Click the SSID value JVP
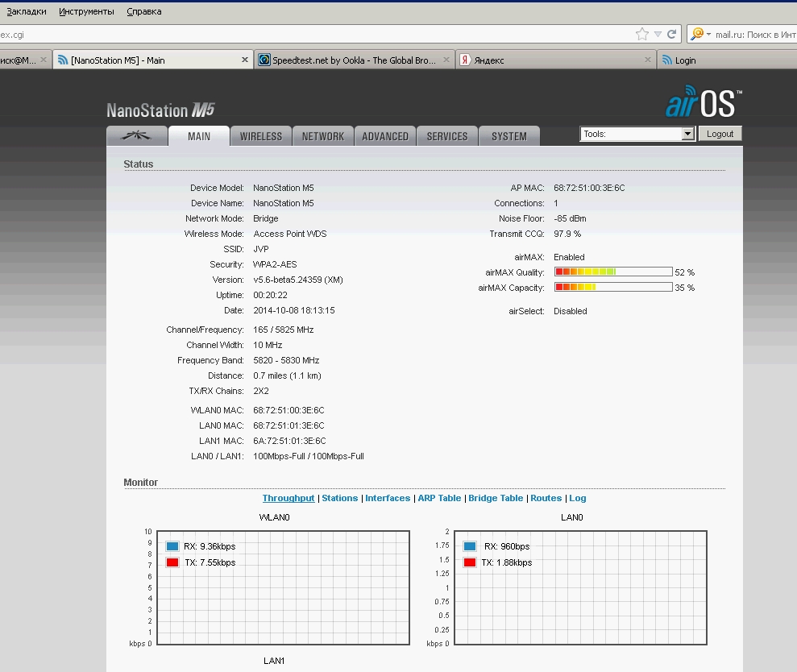Viewport: 797px width, 672px height. (261, 248)
